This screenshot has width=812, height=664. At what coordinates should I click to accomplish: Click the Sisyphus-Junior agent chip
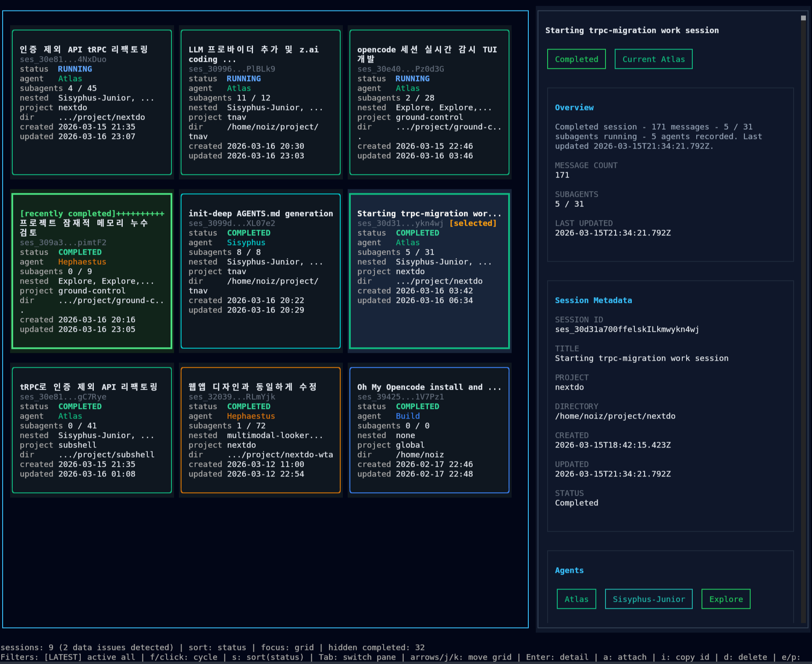click(x=649, y=599)
